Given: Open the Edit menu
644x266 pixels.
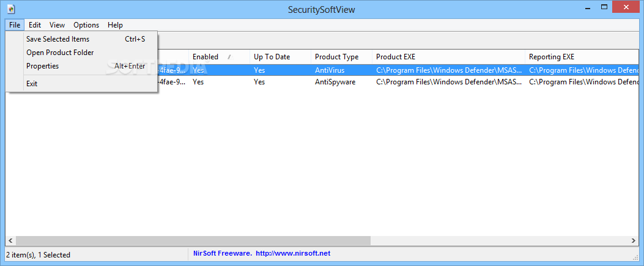Looking at the screenshot, I should [x=35, y=25].
